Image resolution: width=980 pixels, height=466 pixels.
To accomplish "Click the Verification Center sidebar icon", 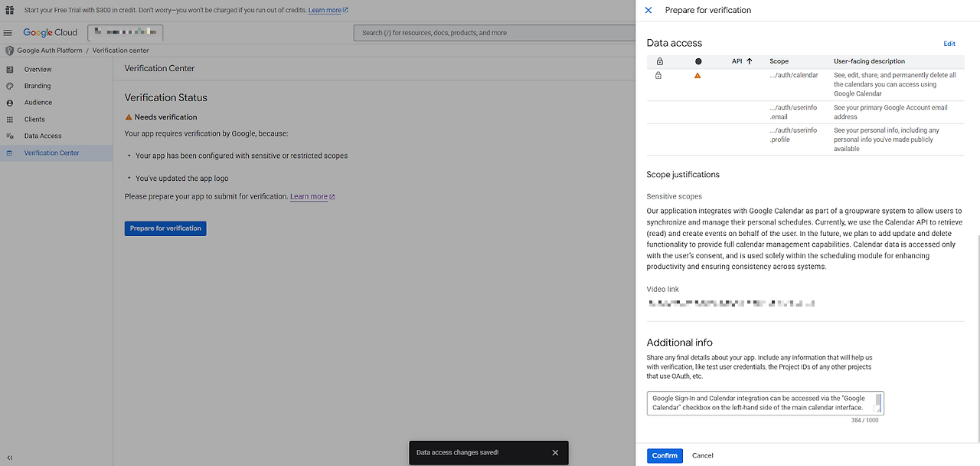I will (9, 153).
